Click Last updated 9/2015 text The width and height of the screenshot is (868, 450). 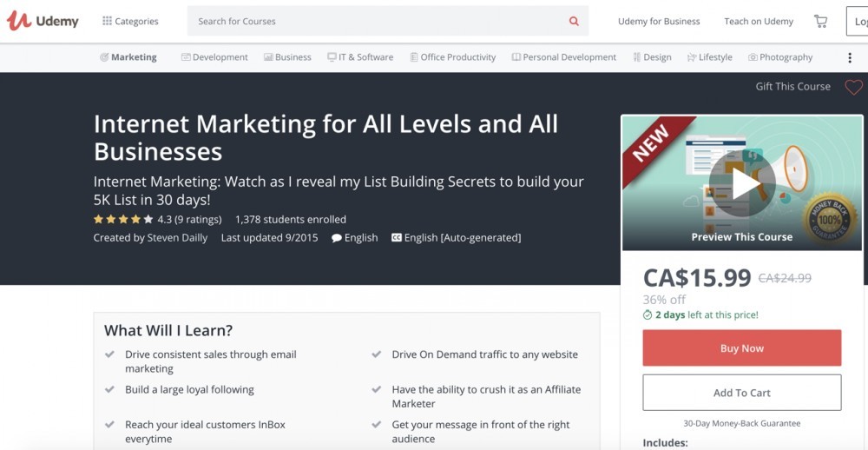[270, 238]
